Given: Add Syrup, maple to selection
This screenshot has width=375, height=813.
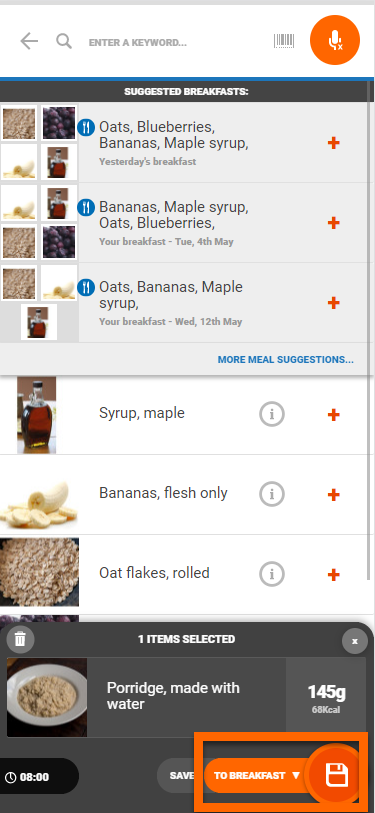Looking at the screenshot, I should (334, 414).
